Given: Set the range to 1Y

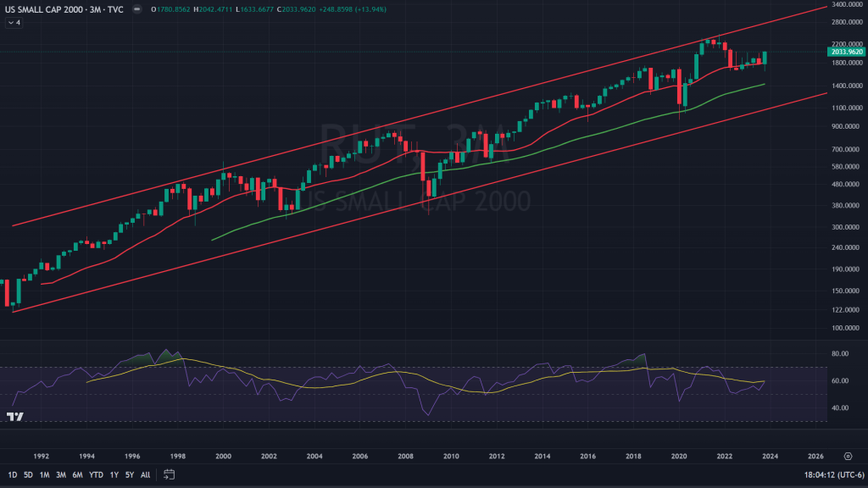Looking at the screenshot, I should pos(114,474).
